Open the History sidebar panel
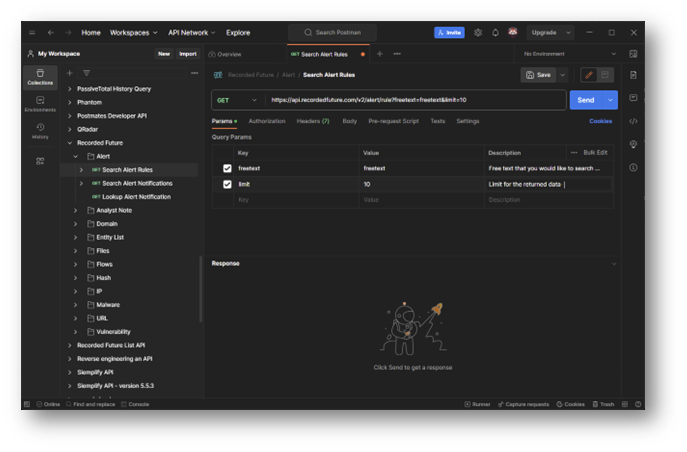 tap(40, 131)
